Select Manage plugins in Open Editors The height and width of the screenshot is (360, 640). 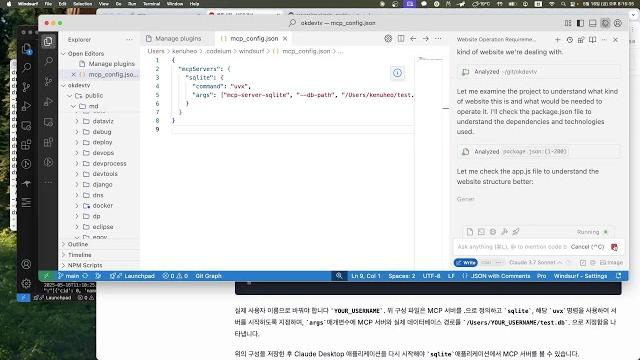click(111, 64)
